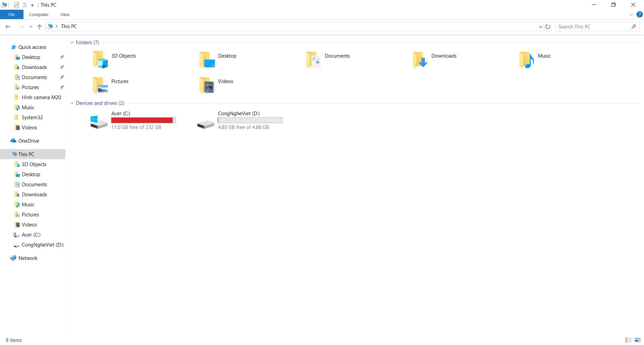Click the This PC breadcrumb in address bar

tap(69, 26)
